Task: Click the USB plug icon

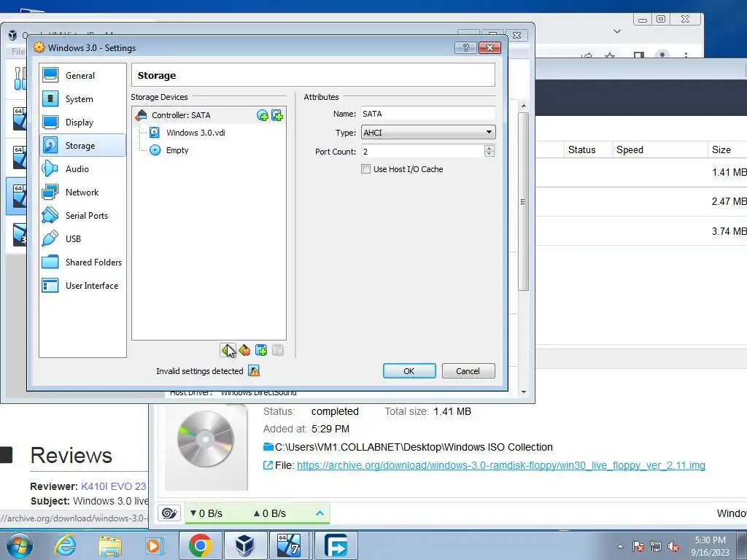Action: 50,238
